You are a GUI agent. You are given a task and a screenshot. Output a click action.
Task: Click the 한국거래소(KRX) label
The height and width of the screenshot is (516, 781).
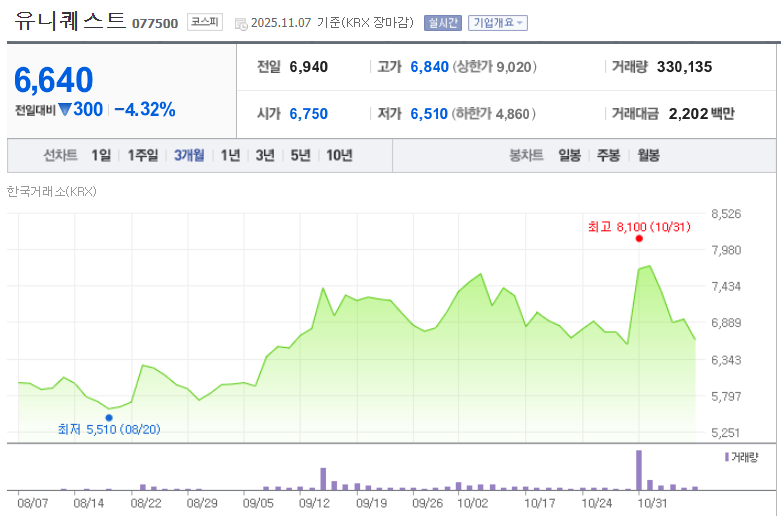pyautogui.click(x=52, y=191)
